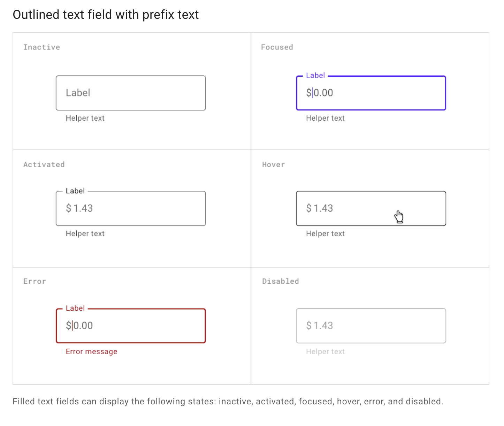Click the text cursor inside the Error field
Viewport: 504px width, 426px height.
73,326
